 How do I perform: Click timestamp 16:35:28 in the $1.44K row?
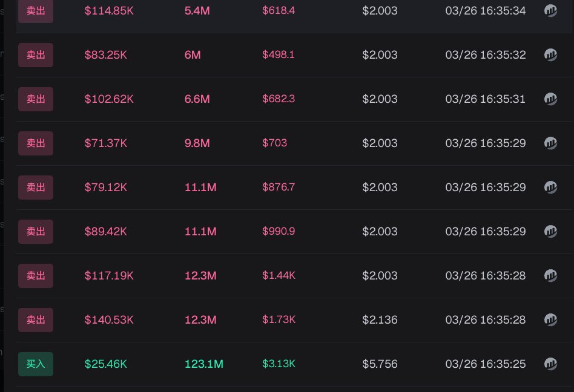point(486,276)
